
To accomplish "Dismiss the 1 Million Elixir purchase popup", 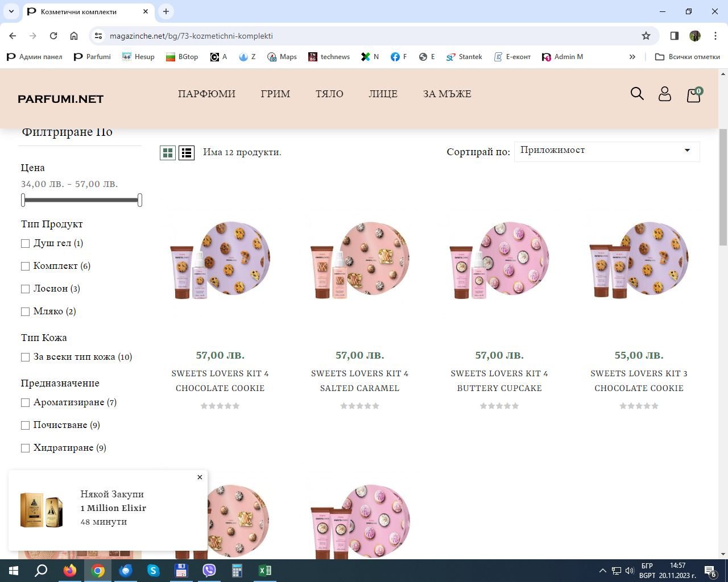I will point(200,477).
